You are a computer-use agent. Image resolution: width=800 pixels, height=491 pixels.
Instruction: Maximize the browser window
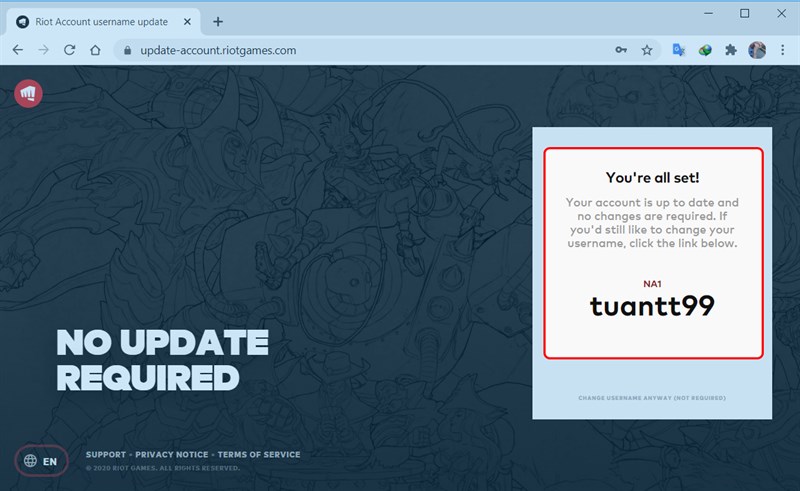(744, 14)
